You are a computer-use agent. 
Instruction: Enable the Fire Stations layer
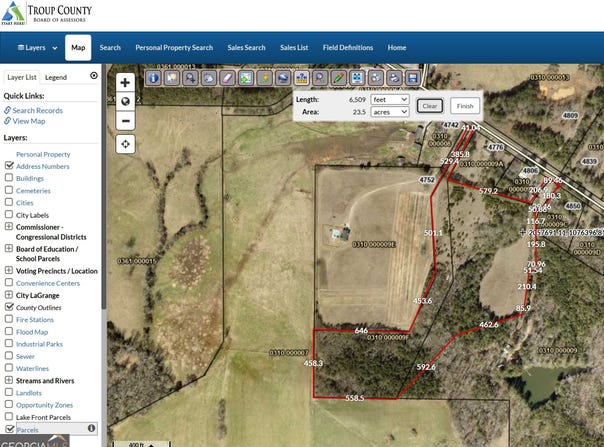click(9, 319)
